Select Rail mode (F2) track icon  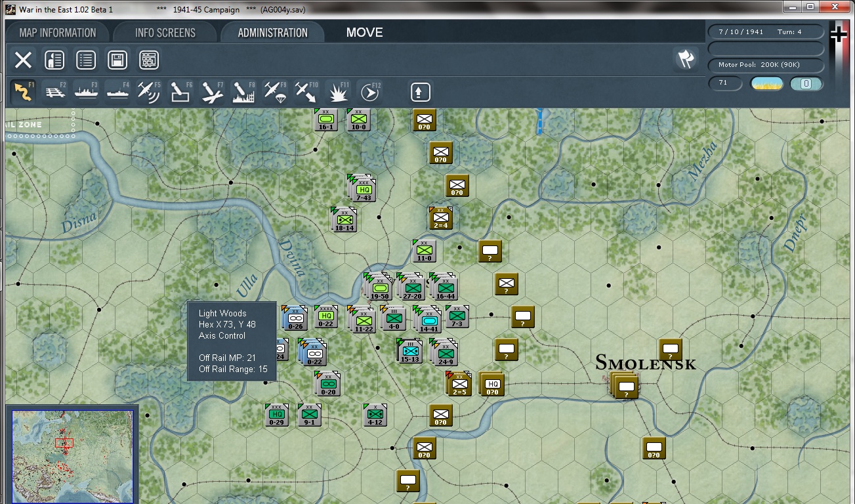[55, 92]
